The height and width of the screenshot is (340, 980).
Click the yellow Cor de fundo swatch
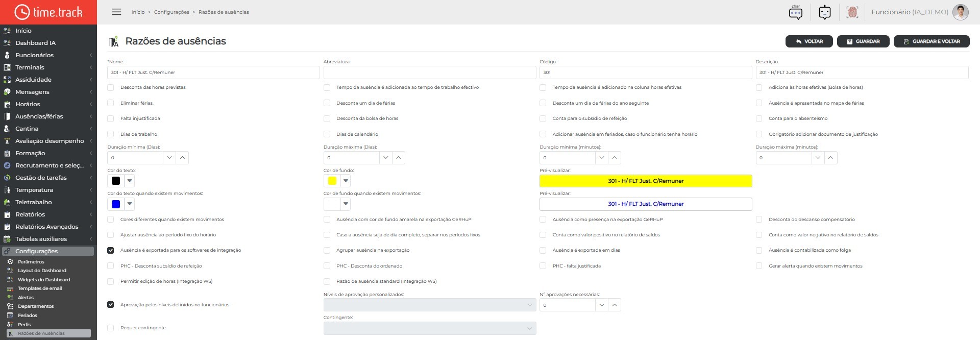click(332, 181)
